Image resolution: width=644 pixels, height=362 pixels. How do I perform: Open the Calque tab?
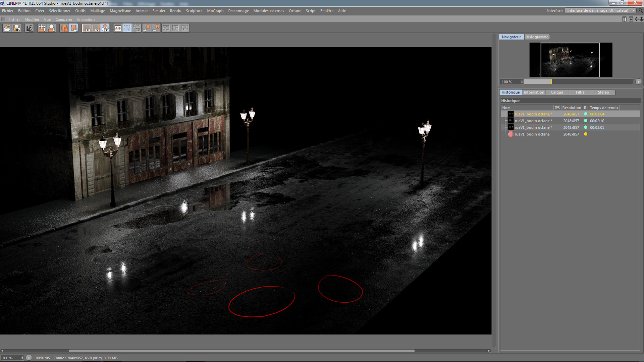point(557,93)
